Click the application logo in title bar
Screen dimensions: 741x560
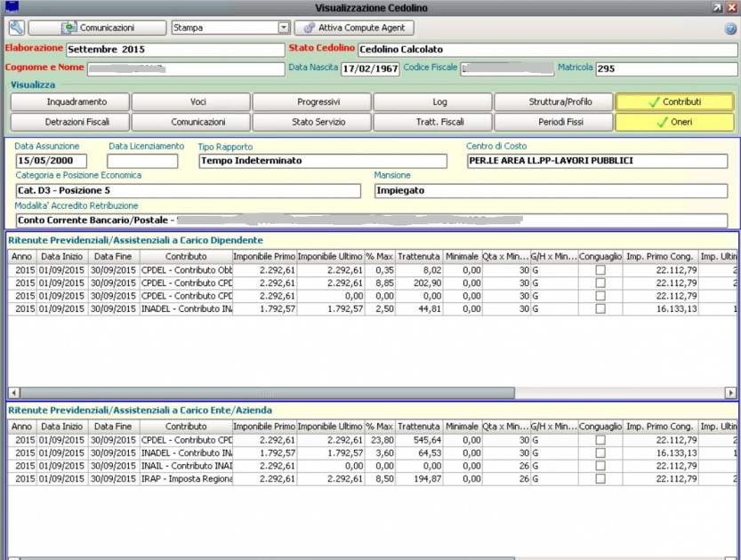coord(12,7)
